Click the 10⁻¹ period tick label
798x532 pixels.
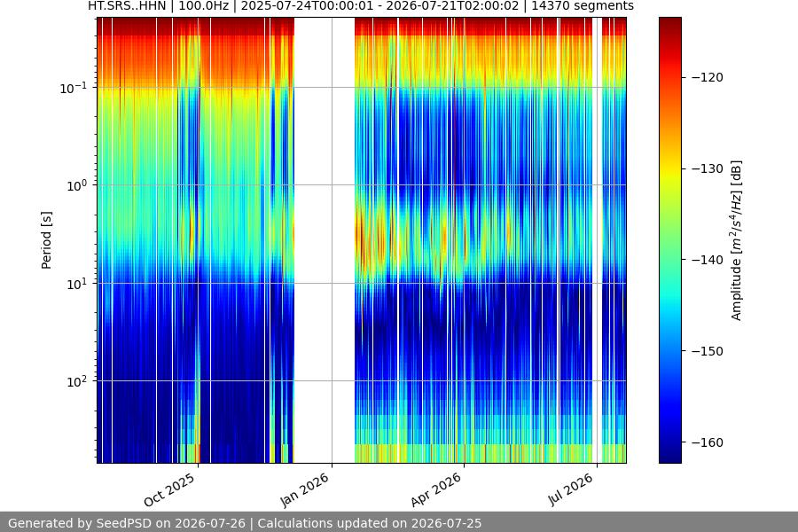(74, 88)
